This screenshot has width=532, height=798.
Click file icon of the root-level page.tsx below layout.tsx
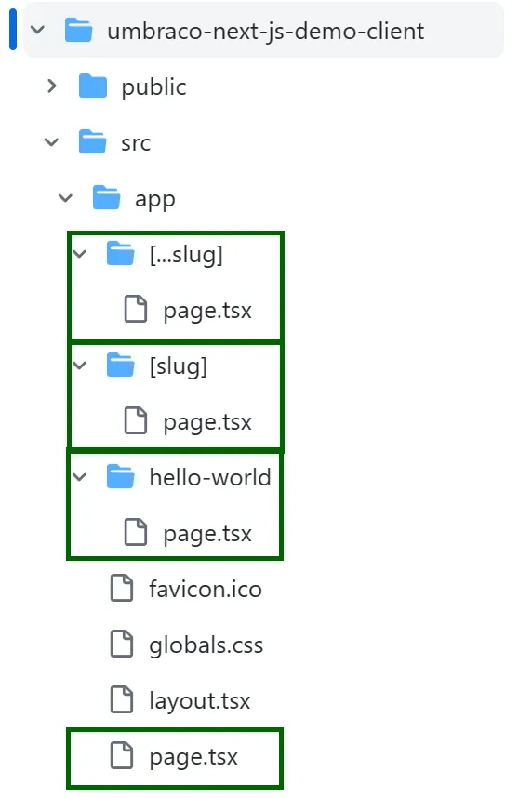pos(122,756)
